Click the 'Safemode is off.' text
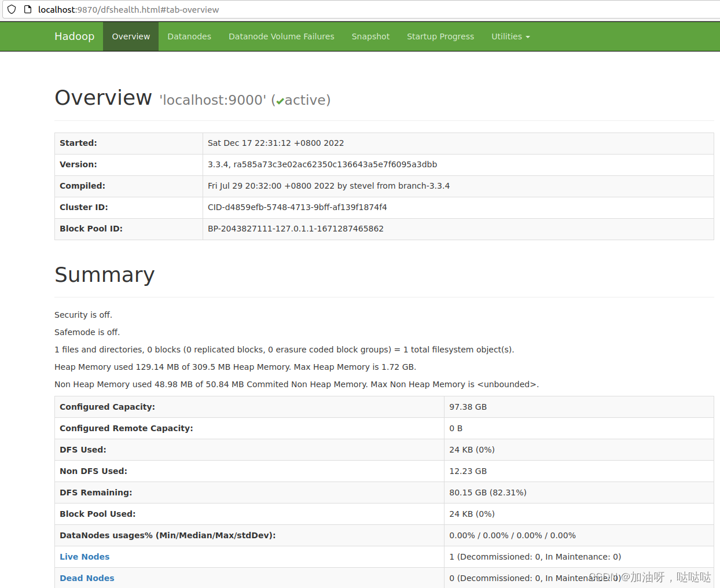 (x=87, y=332)
